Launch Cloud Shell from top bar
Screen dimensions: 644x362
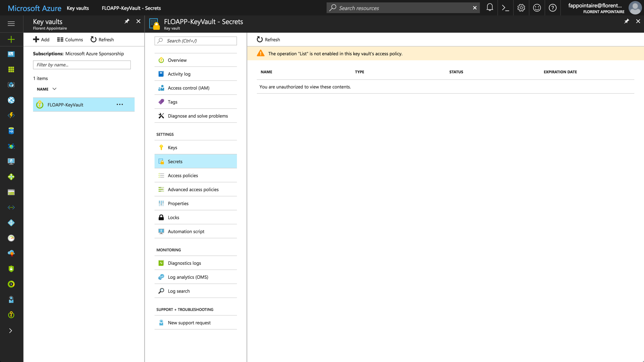point(505,8)
